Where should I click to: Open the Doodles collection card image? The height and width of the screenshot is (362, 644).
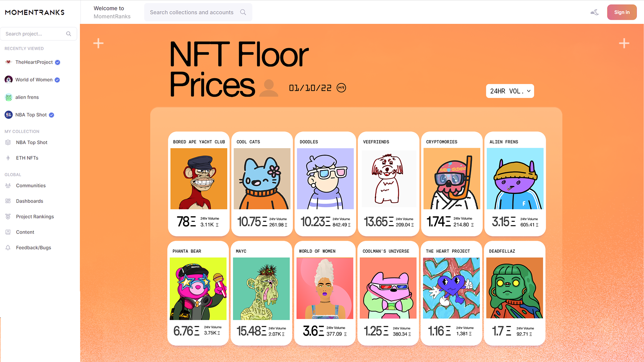(325, 179)
